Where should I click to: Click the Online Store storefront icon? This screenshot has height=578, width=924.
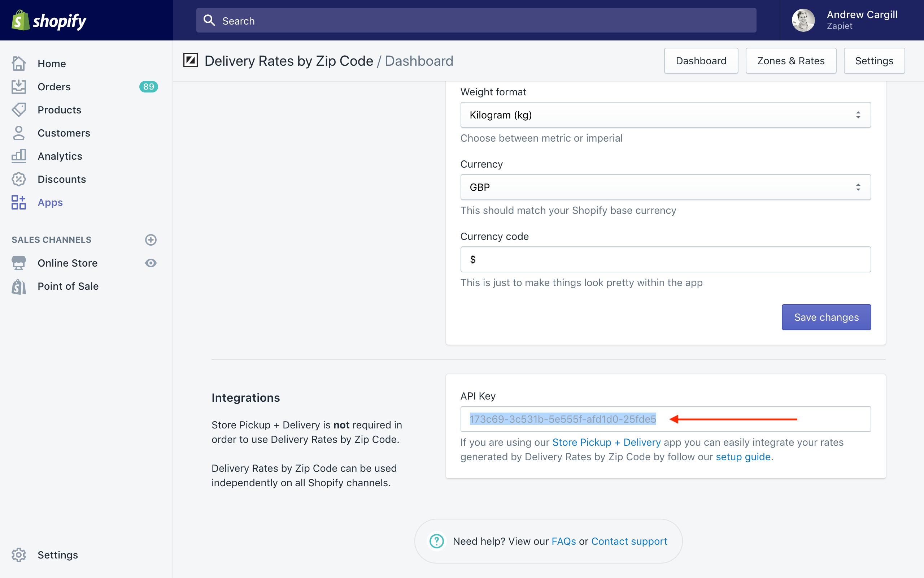(19, 263)
